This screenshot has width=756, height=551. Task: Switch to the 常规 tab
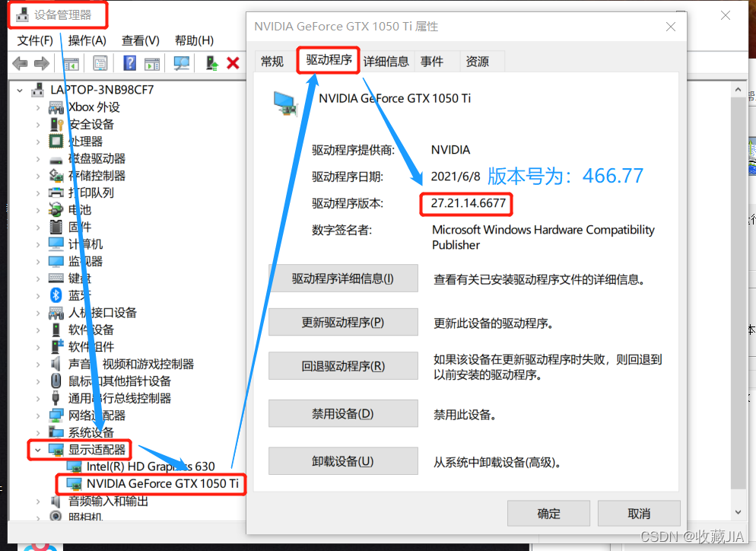click(272, 62)
